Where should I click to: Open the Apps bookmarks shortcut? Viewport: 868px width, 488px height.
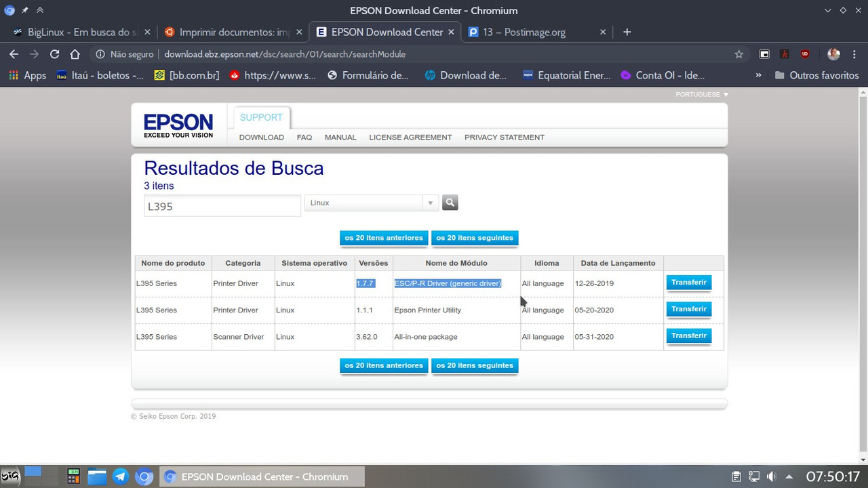tap(27, 75)
